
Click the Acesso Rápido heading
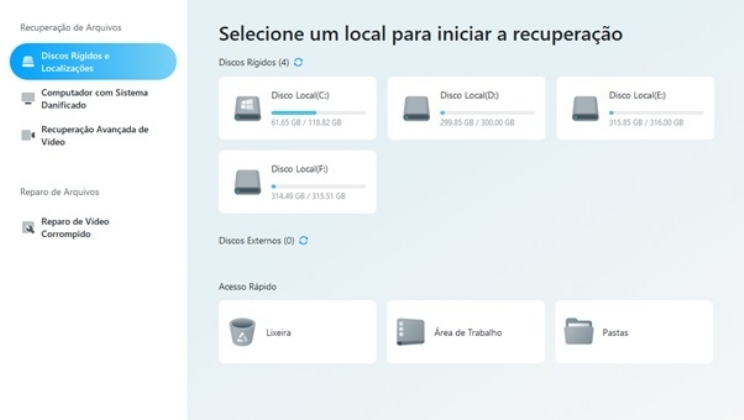coord(247,287)
